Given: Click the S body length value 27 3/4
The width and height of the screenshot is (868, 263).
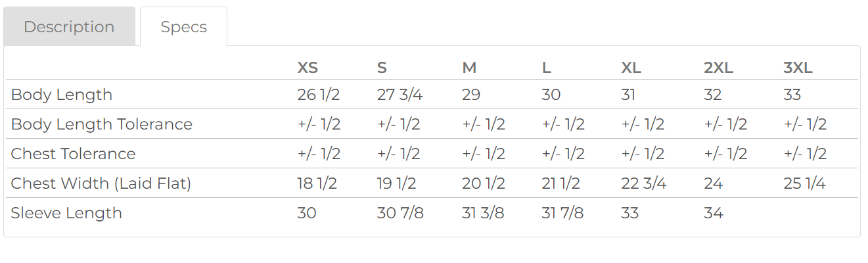Looking at the screenshot, I should tap(400, 95).
